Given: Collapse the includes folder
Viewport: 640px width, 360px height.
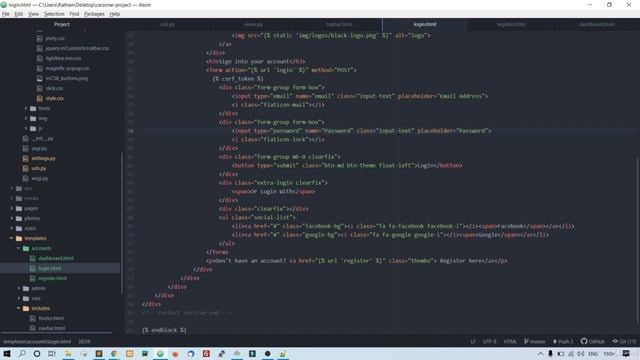Looking at the screenshot, I should [40, 309].
